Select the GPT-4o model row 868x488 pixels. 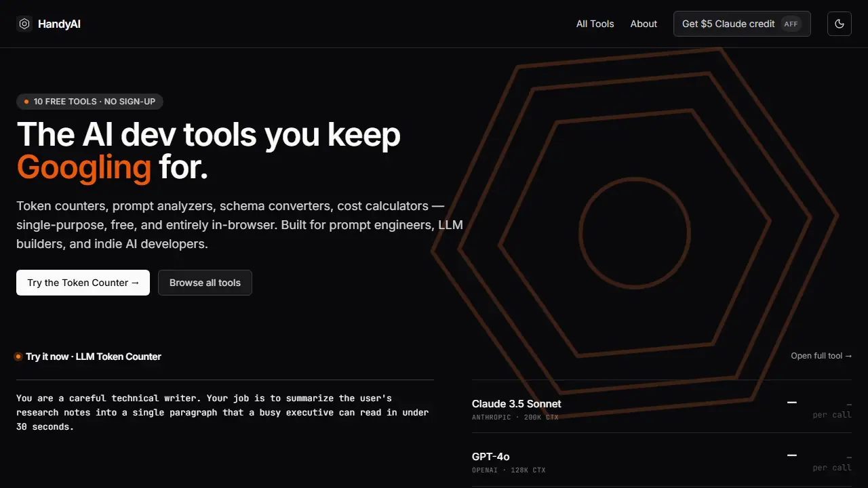point(662,460)
